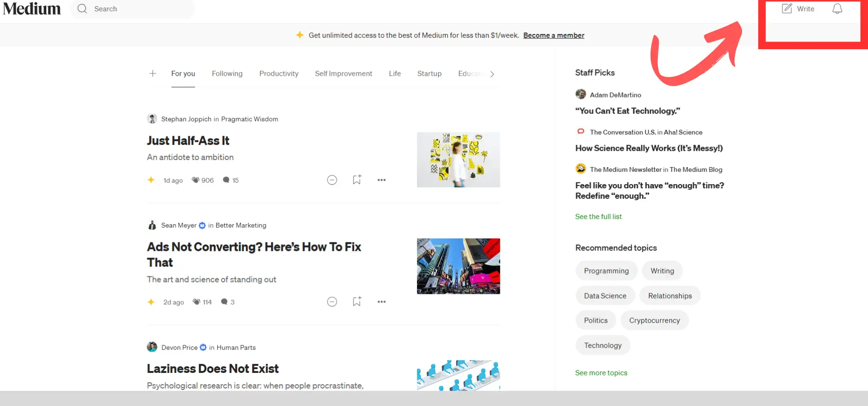Open the Self Improvement tab

click(x=344, y=73)
